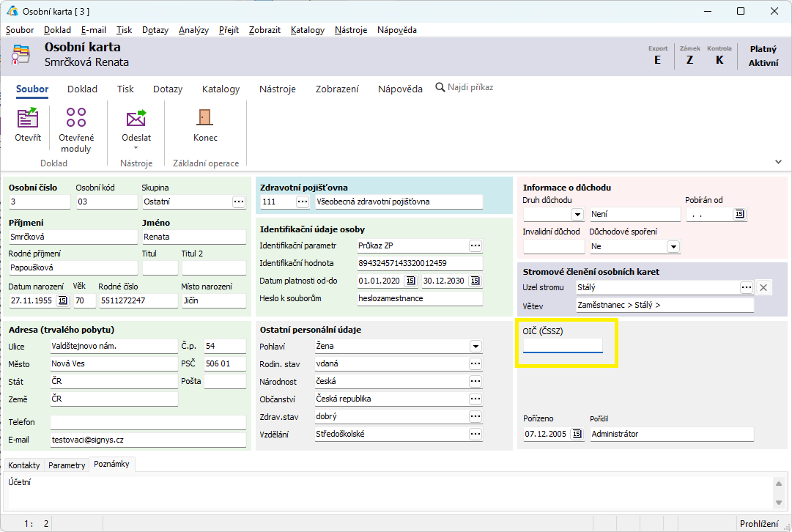
Task: Expand the Pohlaví dropdown
Action: click(x=475, y=346)
